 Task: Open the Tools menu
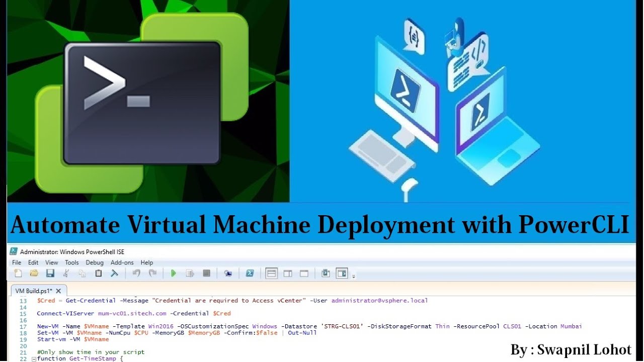click(72, 262)
